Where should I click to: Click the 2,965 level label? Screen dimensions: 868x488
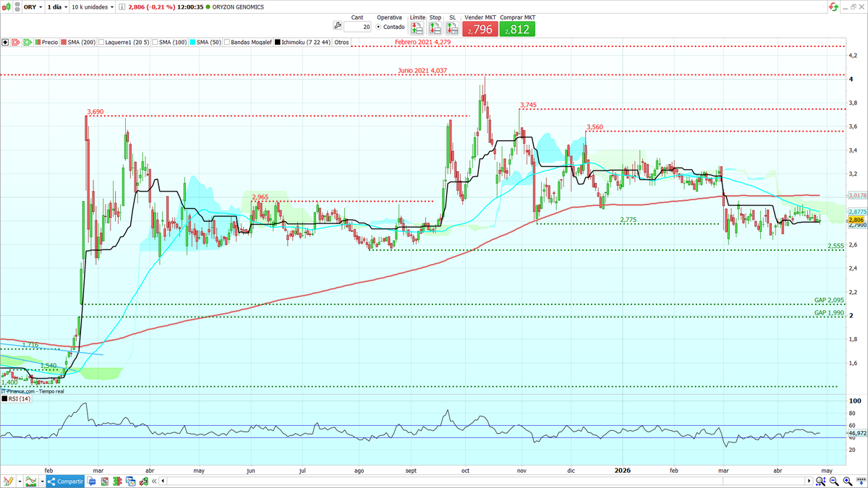click(x=260, y=197)
